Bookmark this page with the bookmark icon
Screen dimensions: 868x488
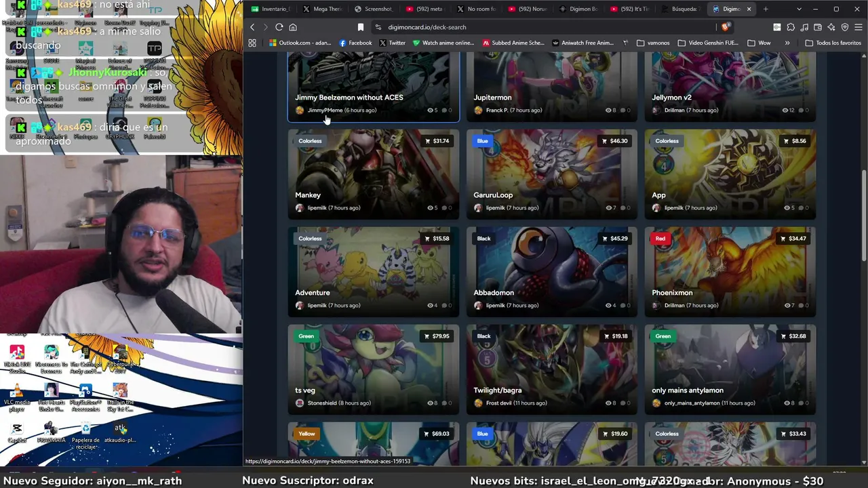[x=361, y=27]
